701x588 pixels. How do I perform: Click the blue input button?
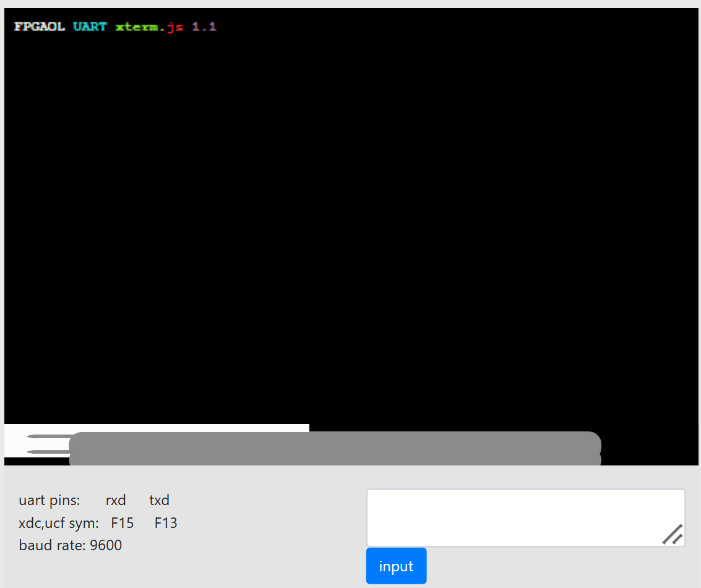396,566
